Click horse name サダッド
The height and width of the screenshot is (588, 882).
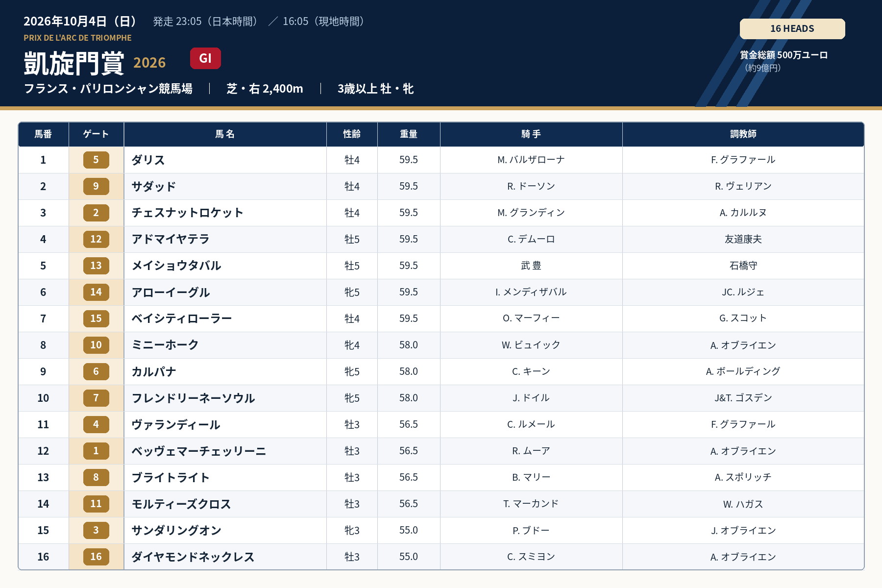(153, 187)
